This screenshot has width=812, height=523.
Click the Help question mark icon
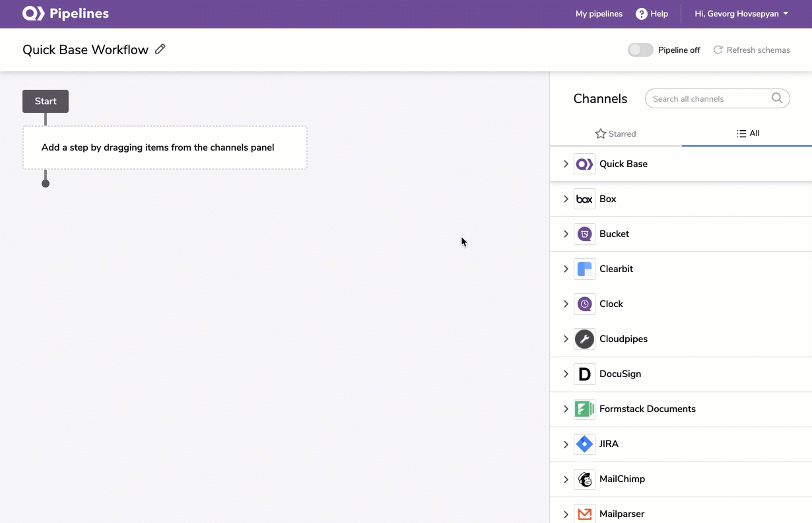(x=641, y=14)
